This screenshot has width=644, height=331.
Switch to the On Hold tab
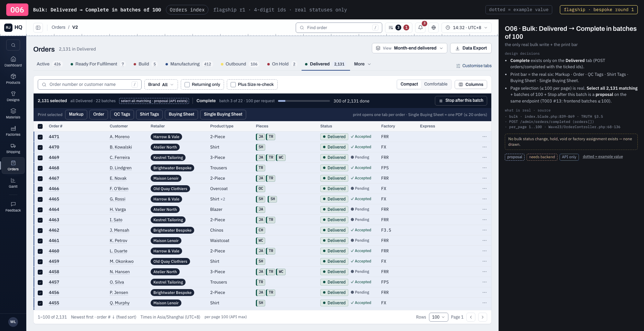pyautogui.click(x=281, y=64)
